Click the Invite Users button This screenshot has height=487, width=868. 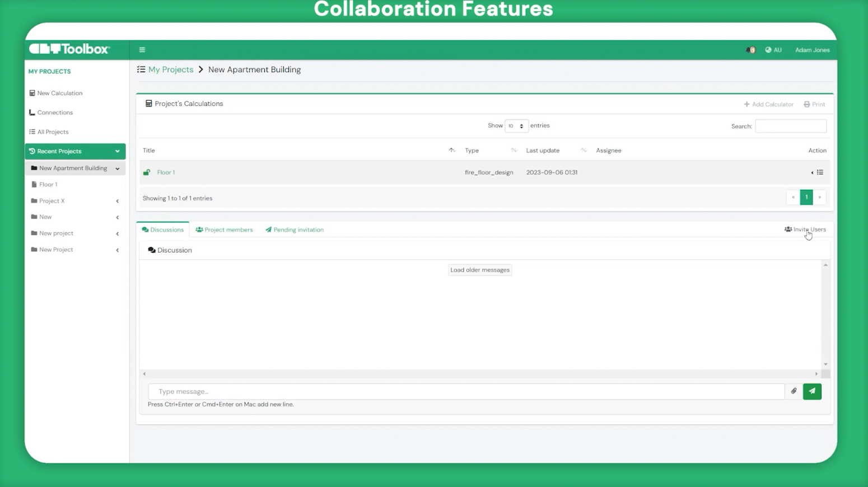click(x=805, y=229)
